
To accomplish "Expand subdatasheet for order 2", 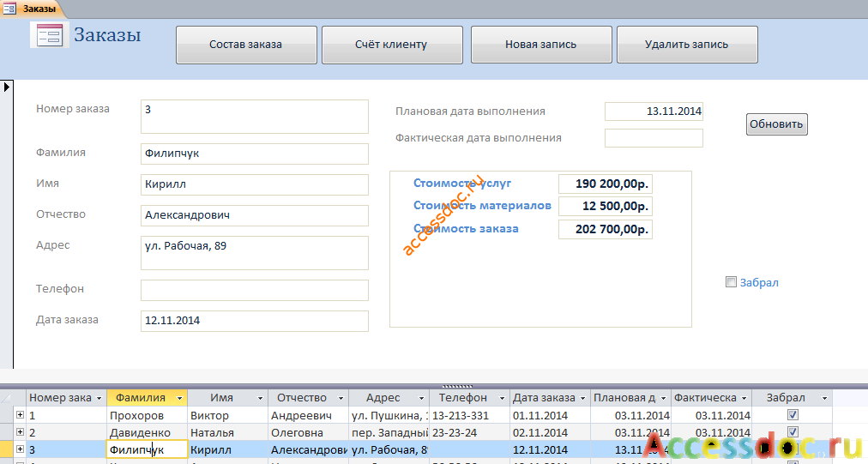I will point(20,432).
